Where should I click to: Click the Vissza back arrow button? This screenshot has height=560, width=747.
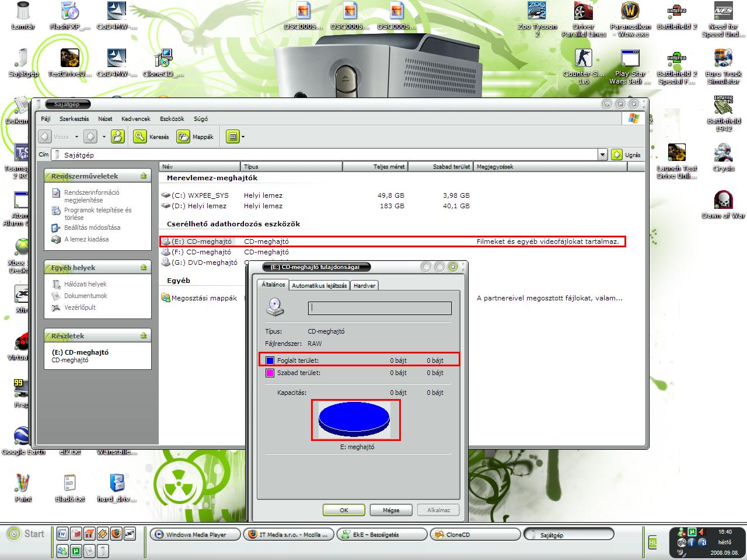[46, 136]
